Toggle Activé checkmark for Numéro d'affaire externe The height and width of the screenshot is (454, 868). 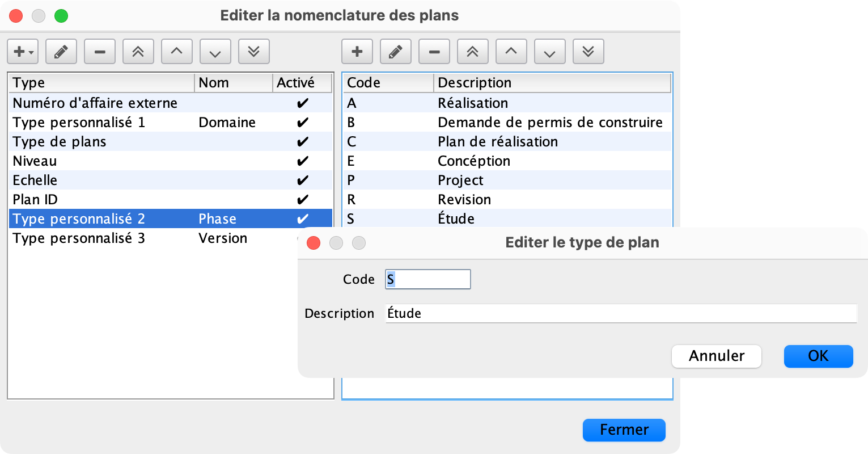click(x=303, y=103)
